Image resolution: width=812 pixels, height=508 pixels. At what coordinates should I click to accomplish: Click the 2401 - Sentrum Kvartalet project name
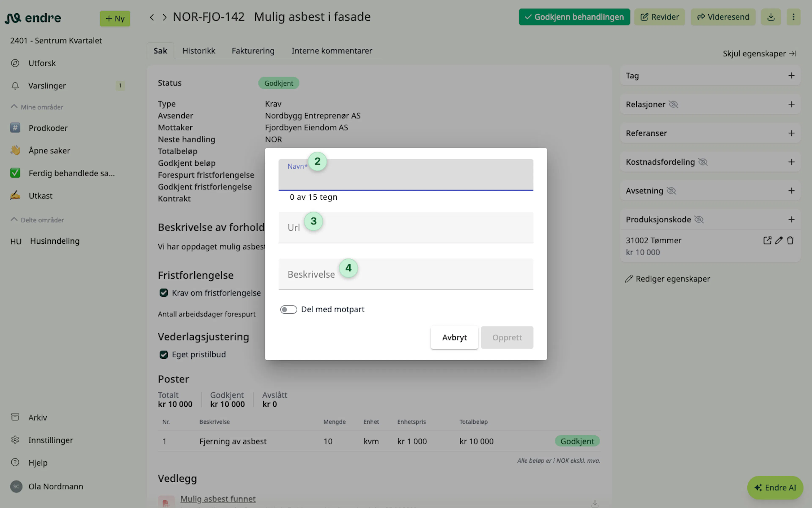tap(56, 41)
